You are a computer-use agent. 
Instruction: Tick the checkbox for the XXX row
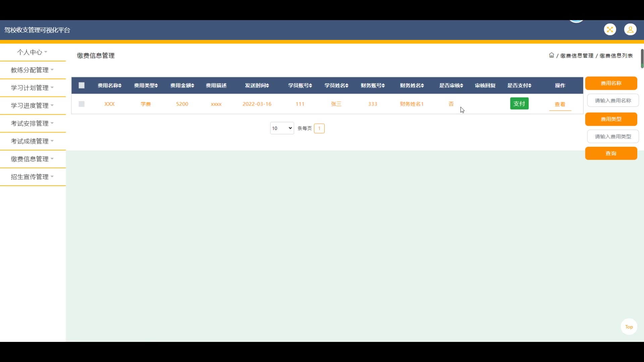click(x=82, y=104)
